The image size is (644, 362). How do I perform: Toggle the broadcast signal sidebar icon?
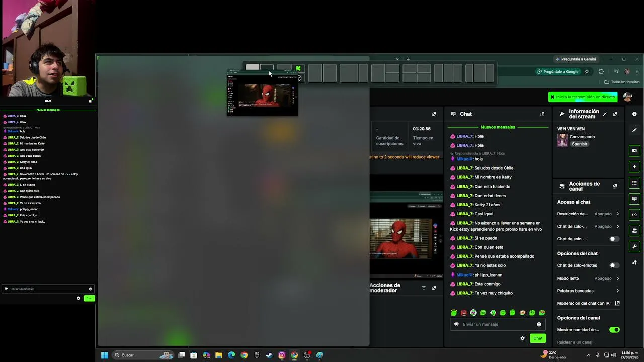click(634, 215)
